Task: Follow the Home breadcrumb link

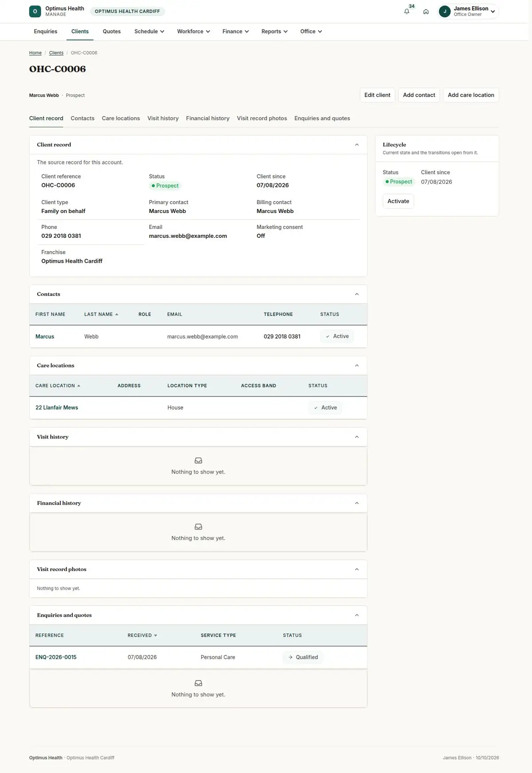Action: [x=35, y=53]
